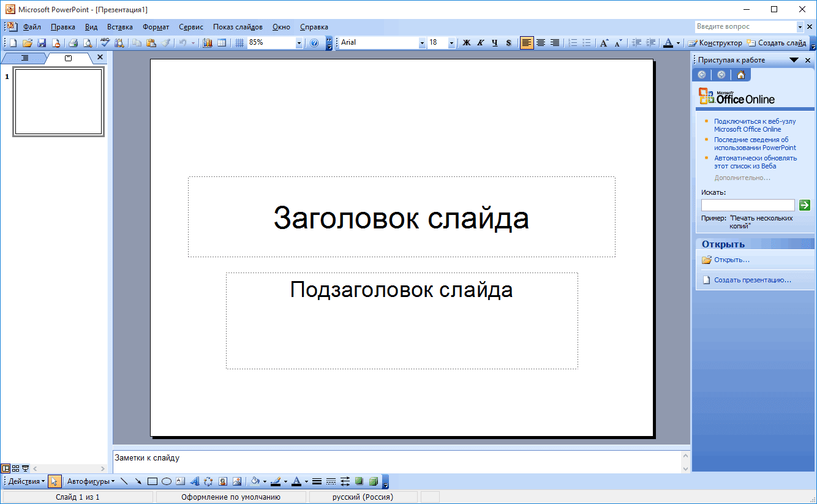Image resolution: width=817 pixels, height=504 pixels.
Task: Open Dash Style options
Action: pyautogui.click(x=331, y=481)
